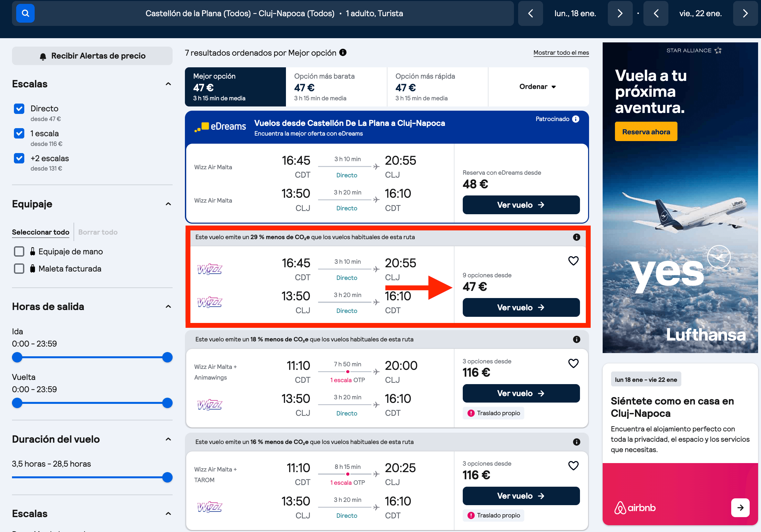Collapse the Duración del vuelo section
The image size is (761, 532).
point(168,439)
